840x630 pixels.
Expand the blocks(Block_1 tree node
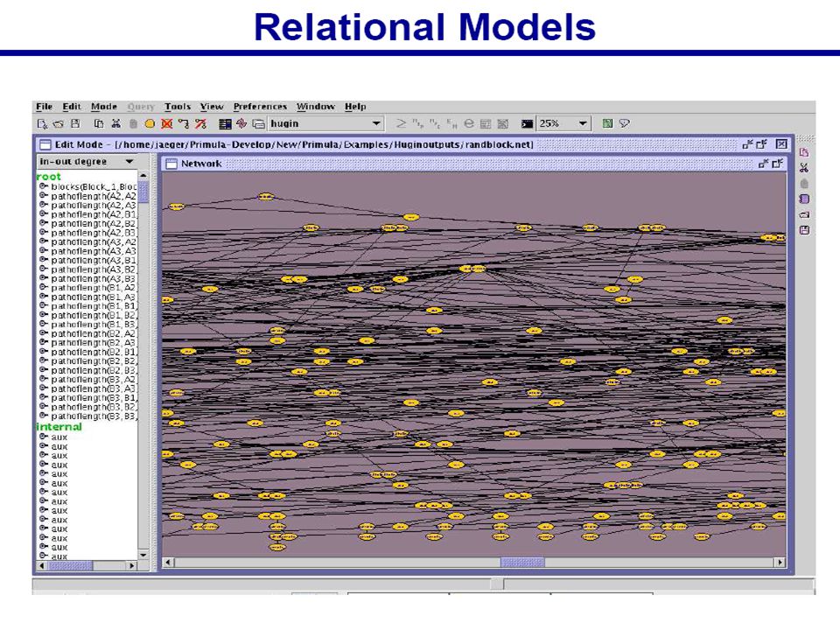44,186
